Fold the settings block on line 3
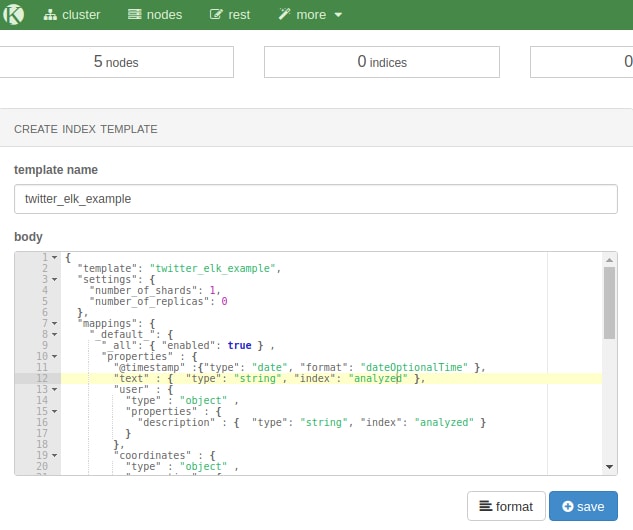The width and height of the screenshot is (633, 530). point(54,279)
